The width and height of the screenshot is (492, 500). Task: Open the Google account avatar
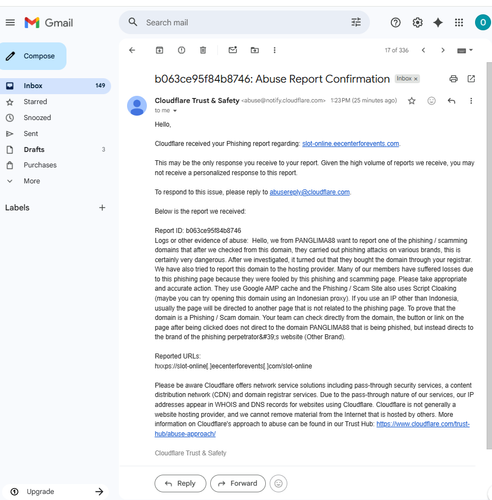(483, 22)
